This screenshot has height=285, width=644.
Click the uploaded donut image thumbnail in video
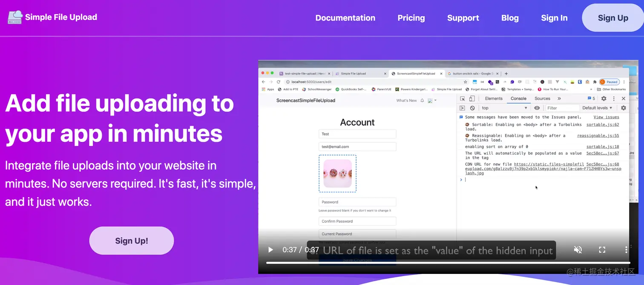(x=337, y=173)
